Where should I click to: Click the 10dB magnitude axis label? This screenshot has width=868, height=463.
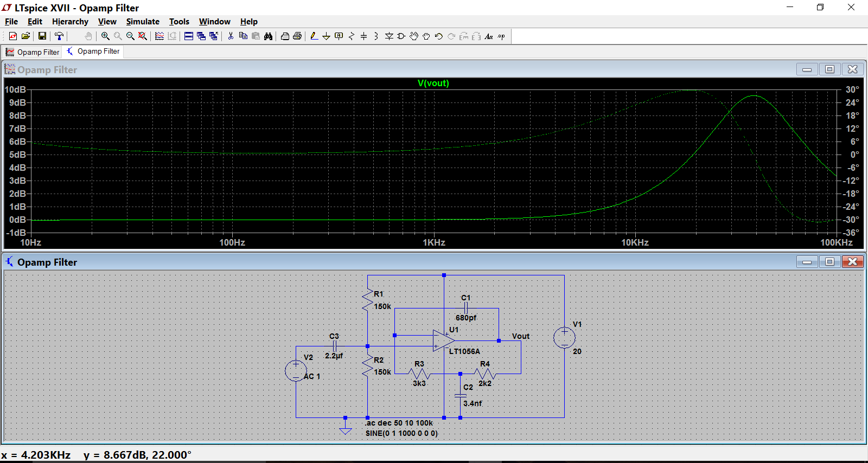[x=15, y=89]
